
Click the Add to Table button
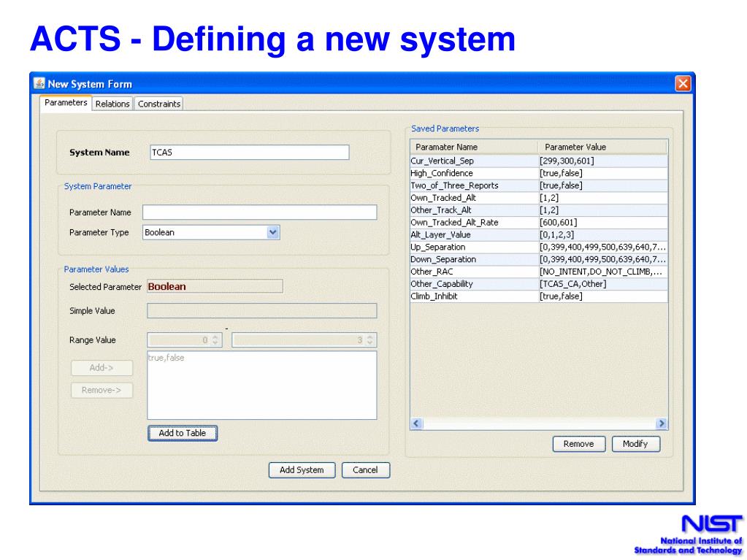[183, 433]
